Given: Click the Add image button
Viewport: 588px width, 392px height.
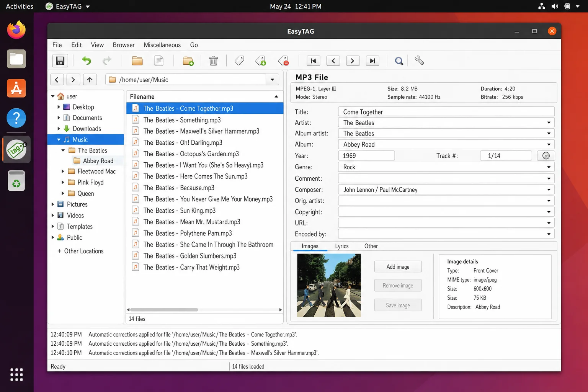Looking at the screenshot, I should [x=398, y=267].
